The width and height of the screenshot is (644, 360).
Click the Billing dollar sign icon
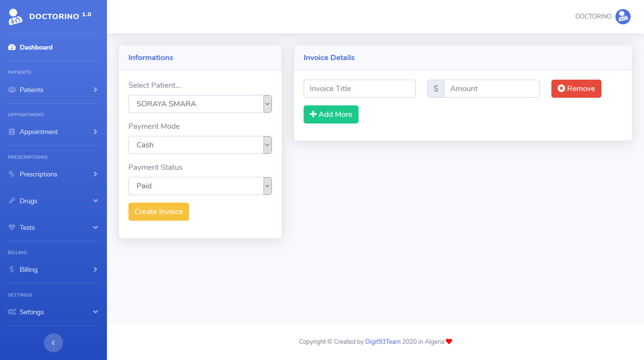[12, 269]
